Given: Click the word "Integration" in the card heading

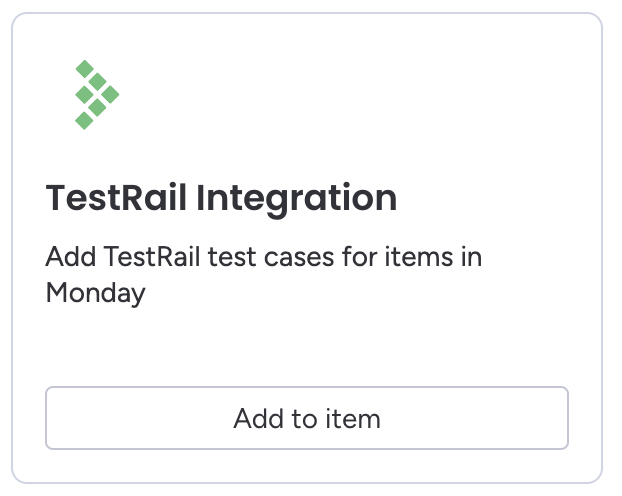Looking at the screenshot, I should tap(296, 199).
